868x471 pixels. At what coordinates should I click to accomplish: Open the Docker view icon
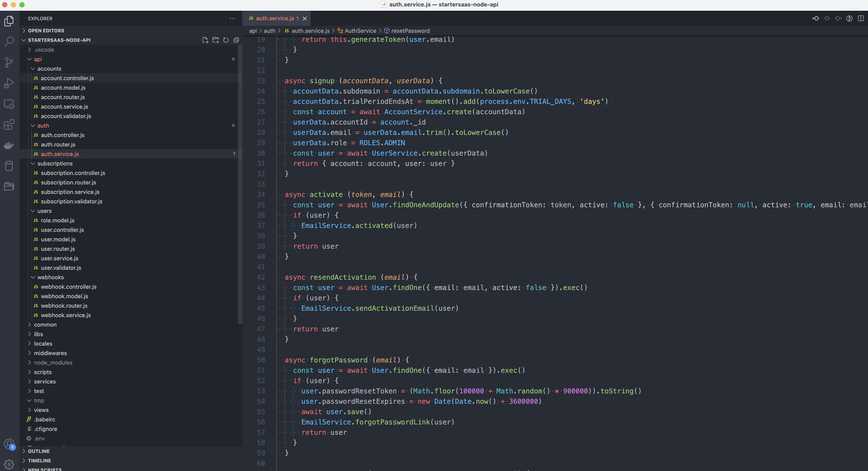[x=9, y=145]
